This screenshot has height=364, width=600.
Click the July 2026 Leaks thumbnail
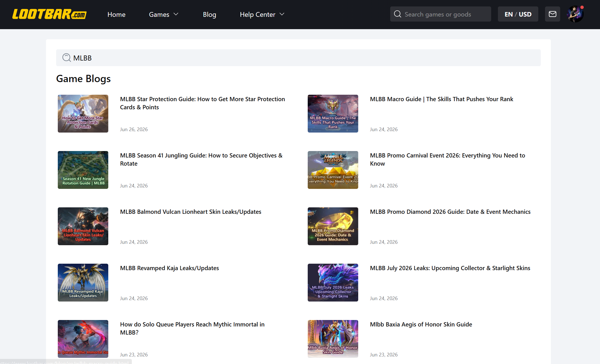(x=333, y=282)
